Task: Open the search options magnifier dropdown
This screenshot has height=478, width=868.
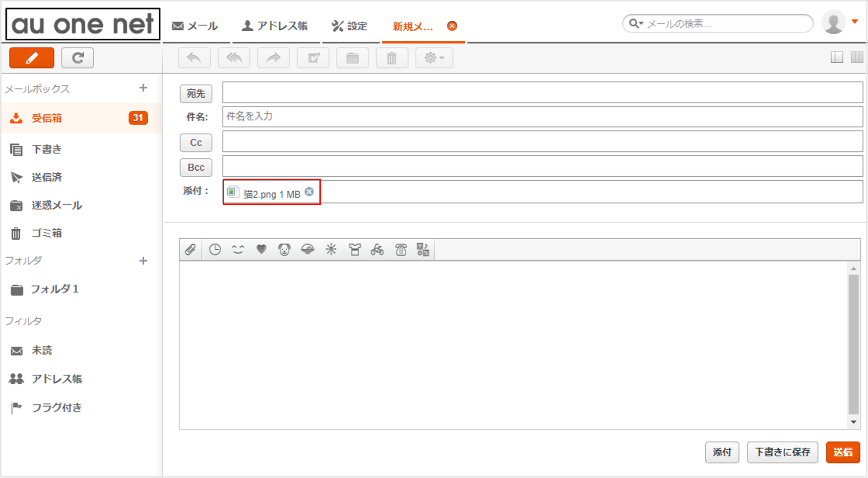Action: 636,23
